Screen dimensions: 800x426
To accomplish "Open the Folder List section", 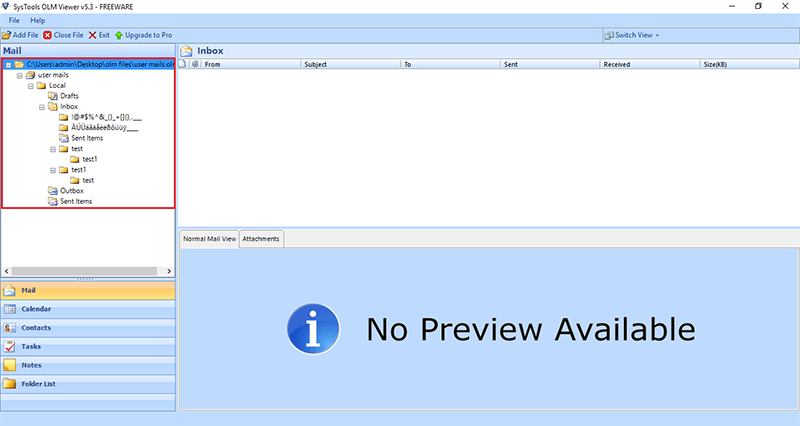I will tap(88, 384).
